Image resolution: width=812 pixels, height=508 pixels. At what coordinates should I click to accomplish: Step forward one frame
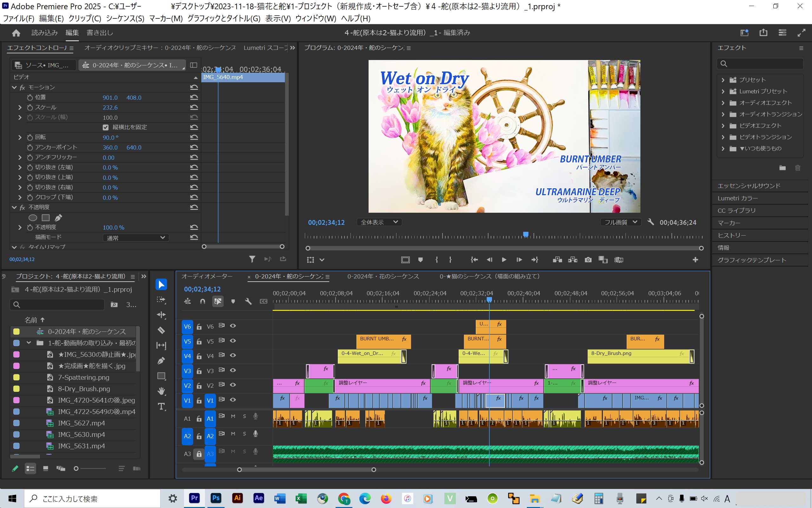(x=519, y=260)
